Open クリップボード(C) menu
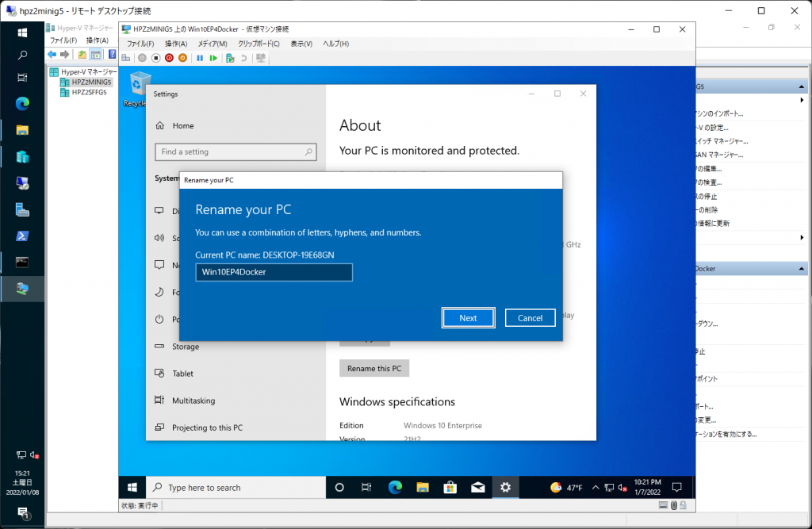The height and width of the screenshot is (529, 812). pyautogui.click(x=259, y=44)
